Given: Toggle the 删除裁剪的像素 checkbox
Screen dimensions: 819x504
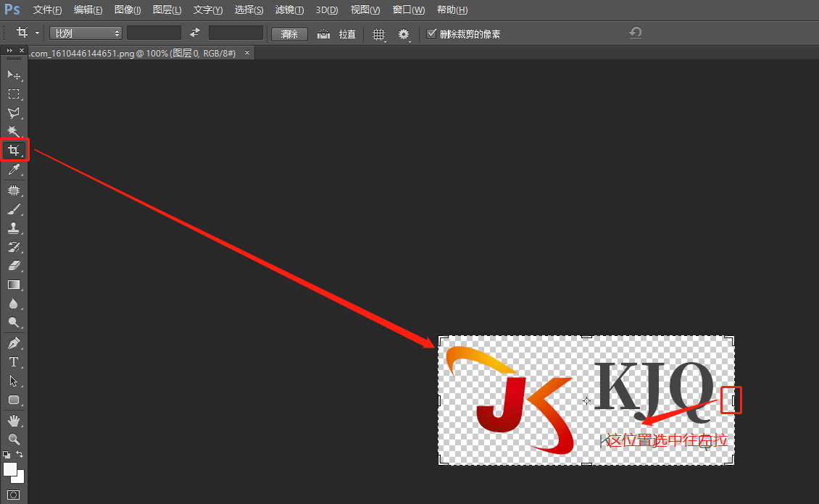Looking at the screenshot, I should [431, 34].
